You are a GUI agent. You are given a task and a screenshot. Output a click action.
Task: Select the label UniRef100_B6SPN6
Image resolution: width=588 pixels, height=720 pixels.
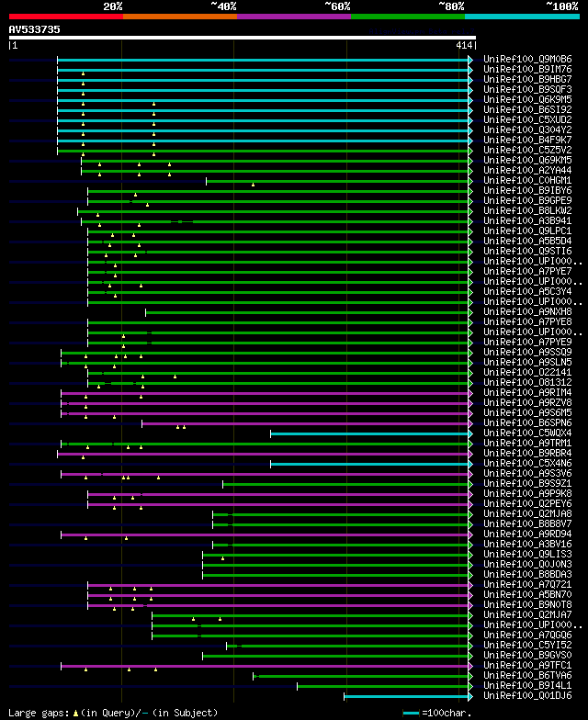(527, 422)
